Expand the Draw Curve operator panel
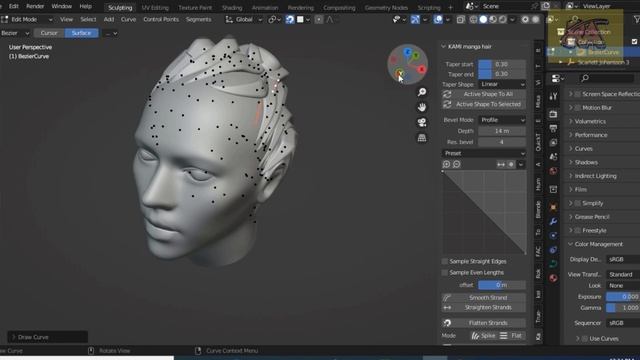 pyautogui.click(x=47, y=337)
